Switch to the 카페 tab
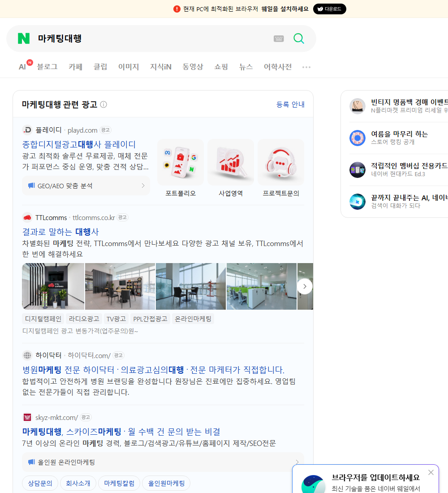Screen dimensions: 448x493 point(75,67)
